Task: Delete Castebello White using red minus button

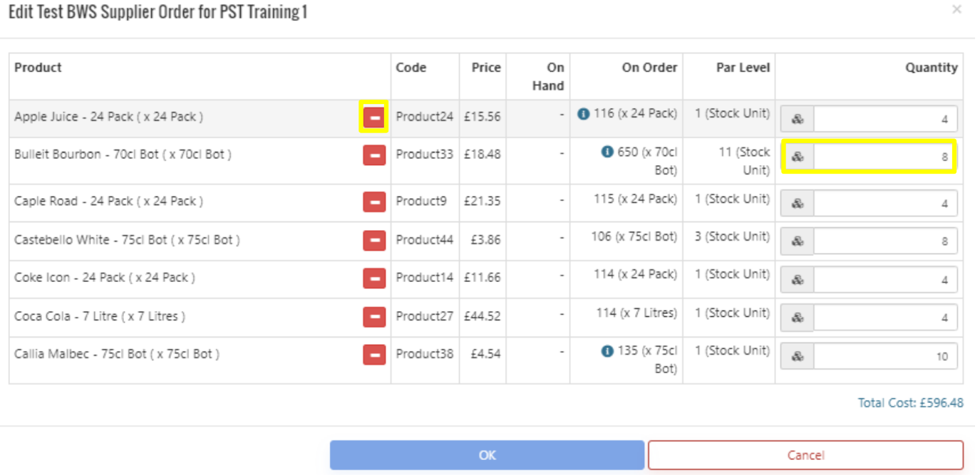Action: (x=374, y=241)
